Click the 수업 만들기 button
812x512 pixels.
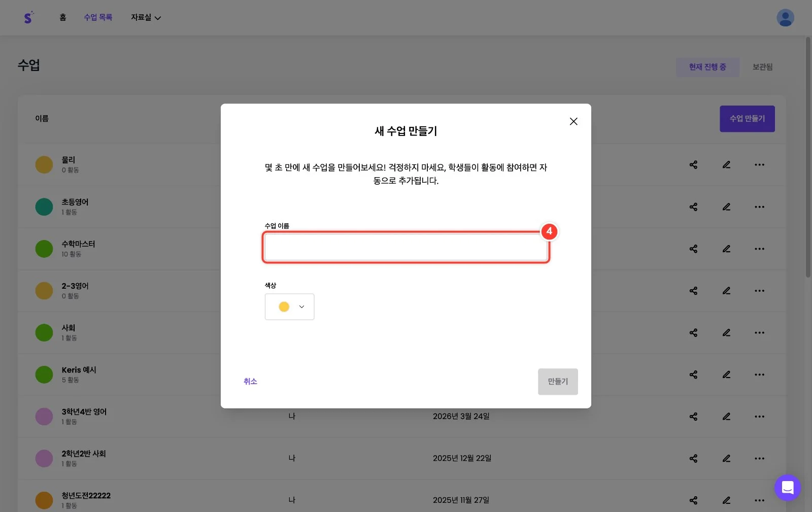click(747, 119)
